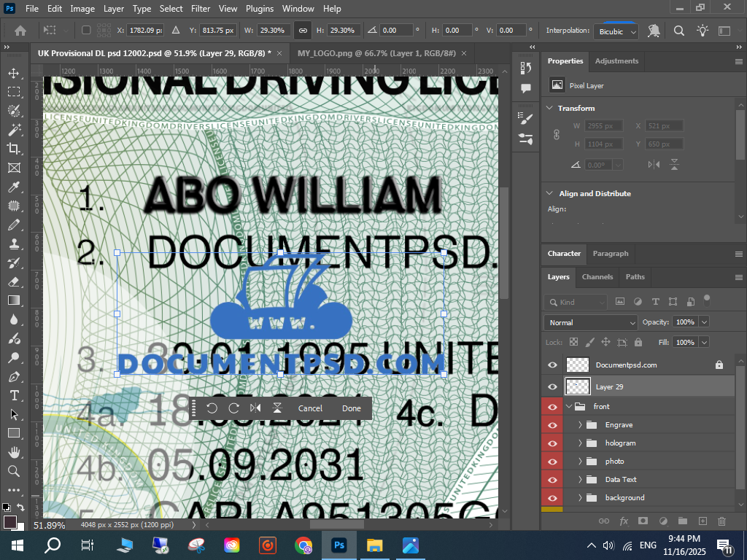Click the rotate counterclockwise icon in transform bar
Viewport: 747px width, 560px height.
click(x=212, y=408)
